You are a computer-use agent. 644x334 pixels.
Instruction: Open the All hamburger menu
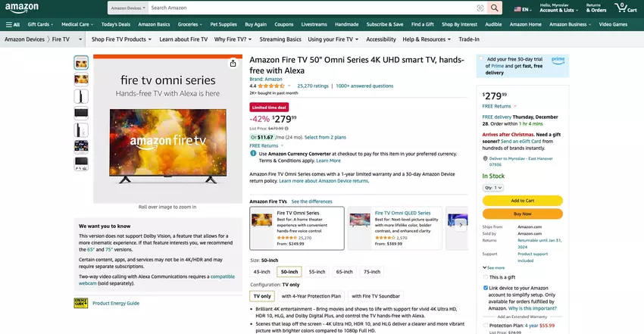pyautogui.click(x=12, y=24)
